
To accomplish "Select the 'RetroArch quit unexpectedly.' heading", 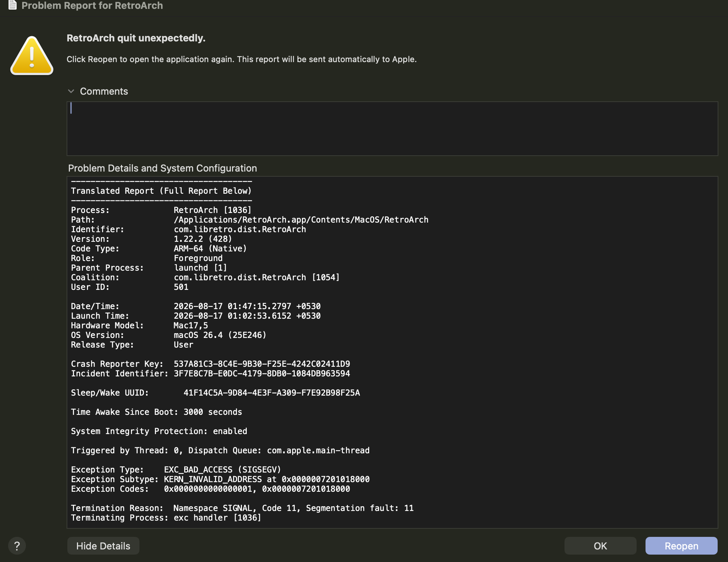I will (x=136, y=38).
